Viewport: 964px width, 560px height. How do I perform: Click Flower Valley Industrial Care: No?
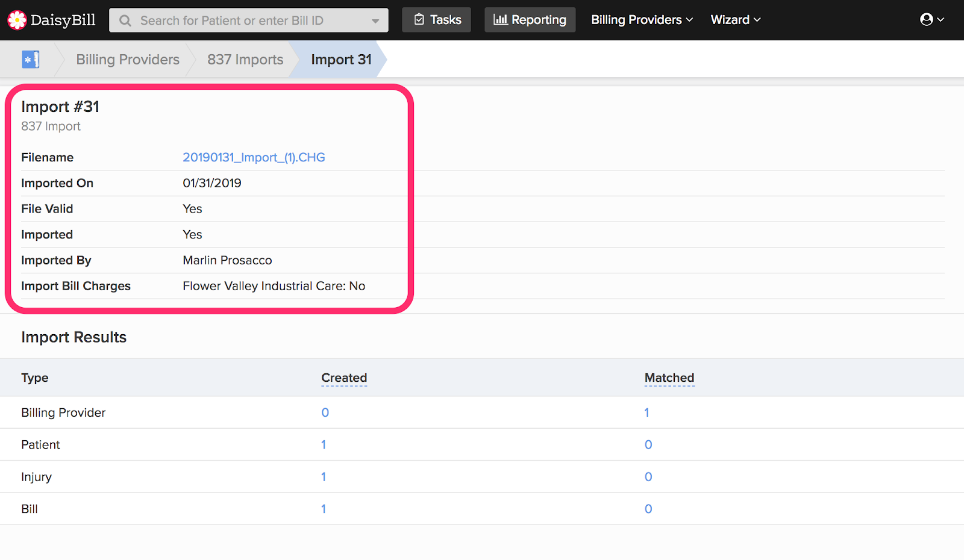[274, 286]
